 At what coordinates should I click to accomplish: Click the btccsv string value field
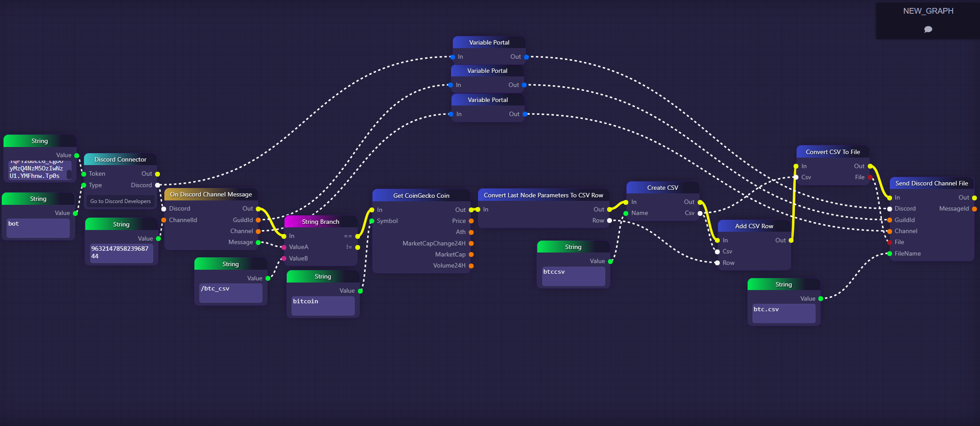pos(573,276)
